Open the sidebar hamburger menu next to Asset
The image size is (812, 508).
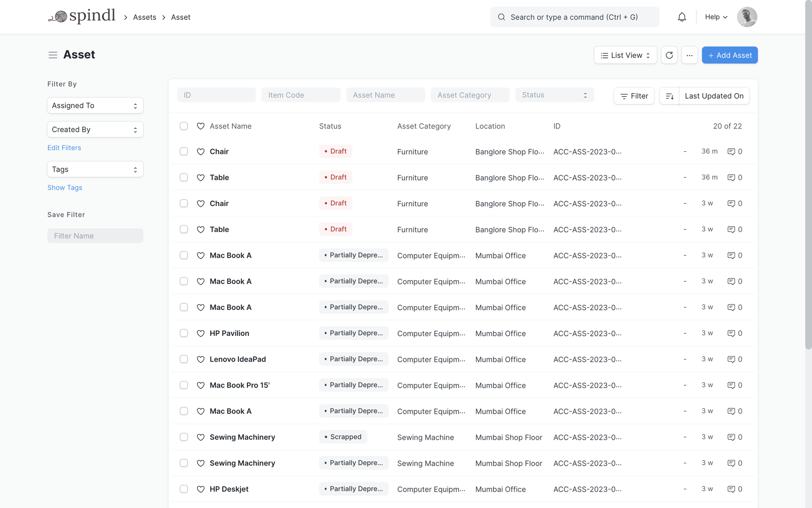coord(53,55)
